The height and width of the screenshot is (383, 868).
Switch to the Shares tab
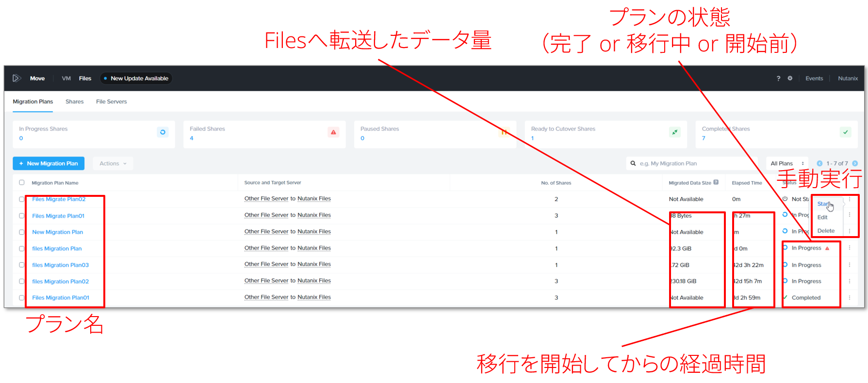[75, 101]
